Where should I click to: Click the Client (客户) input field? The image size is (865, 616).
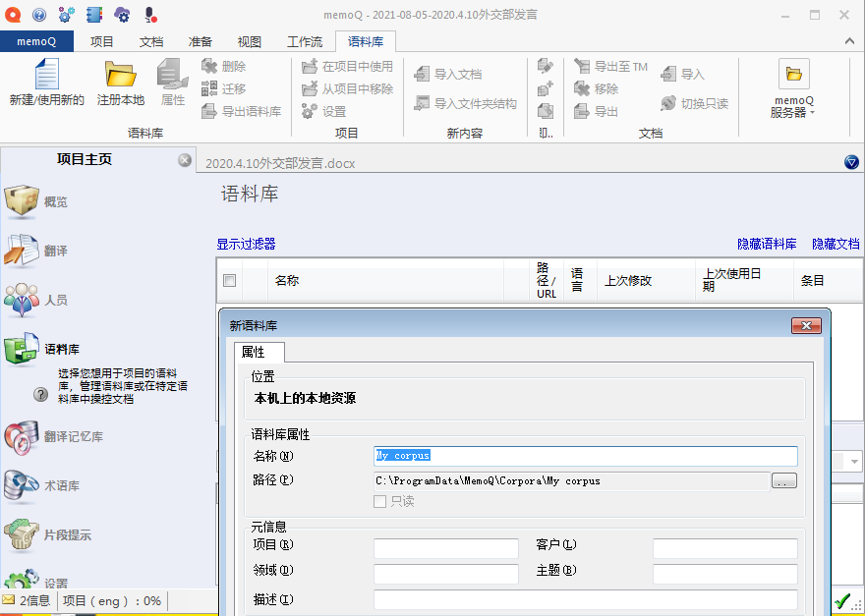pos(724,549)
